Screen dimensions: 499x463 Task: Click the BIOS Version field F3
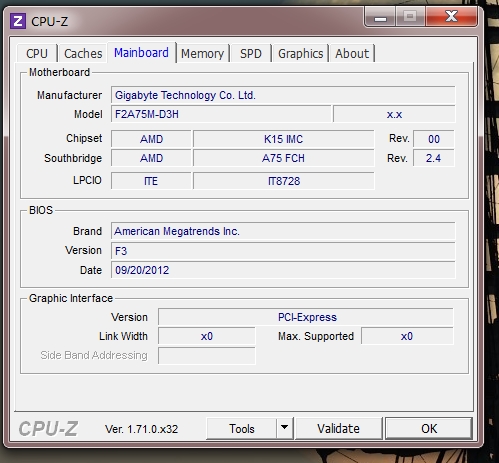(283, 251)
